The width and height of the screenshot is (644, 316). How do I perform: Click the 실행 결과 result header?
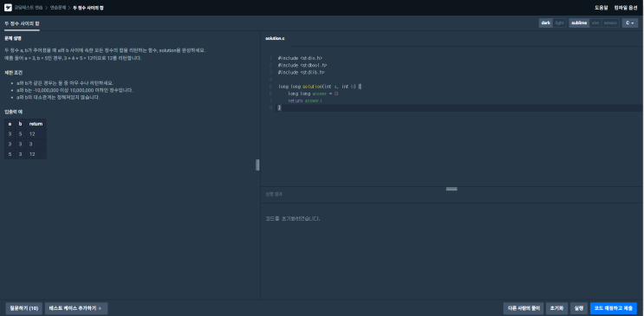(x=274, y=194)
